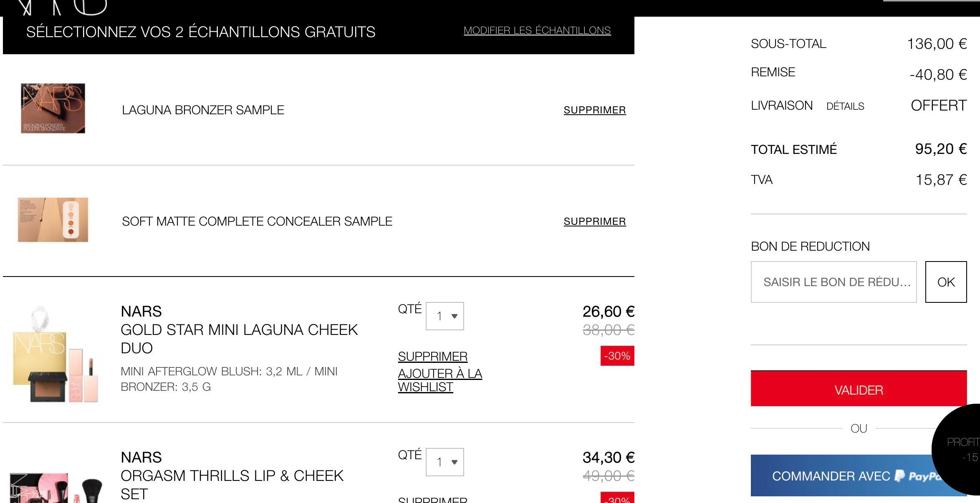The width and height of the screenshot is (980, 503).
Task: Add Gold Star Duo to the wishlist
Action: (x=440, y=380)
